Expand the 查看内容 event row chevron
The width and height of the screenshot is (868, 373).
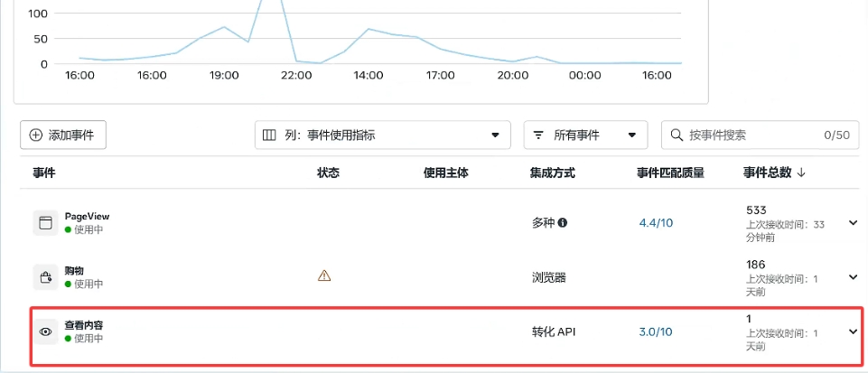853,331
